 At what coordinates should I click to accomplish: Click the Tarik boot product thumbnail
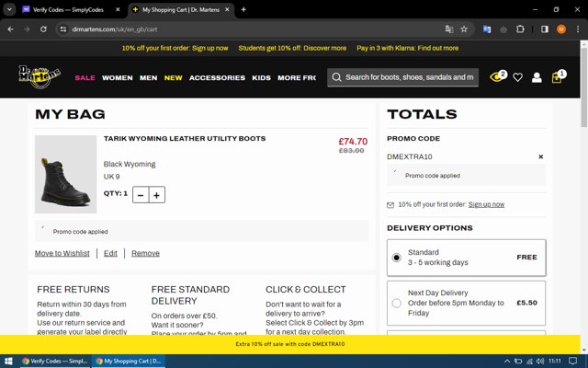(x=65, y=174)
